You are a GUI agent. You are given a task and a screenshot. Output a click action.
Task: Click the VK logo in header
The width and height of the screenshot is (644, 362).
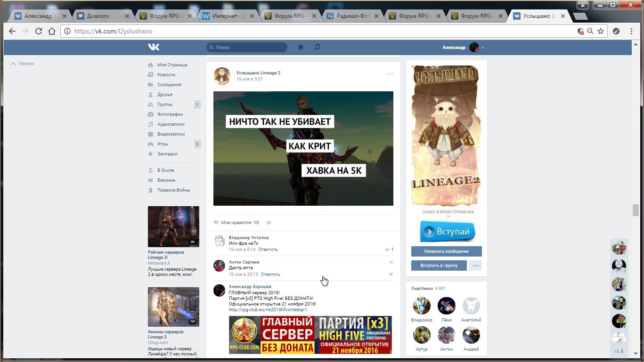(154, 47)
